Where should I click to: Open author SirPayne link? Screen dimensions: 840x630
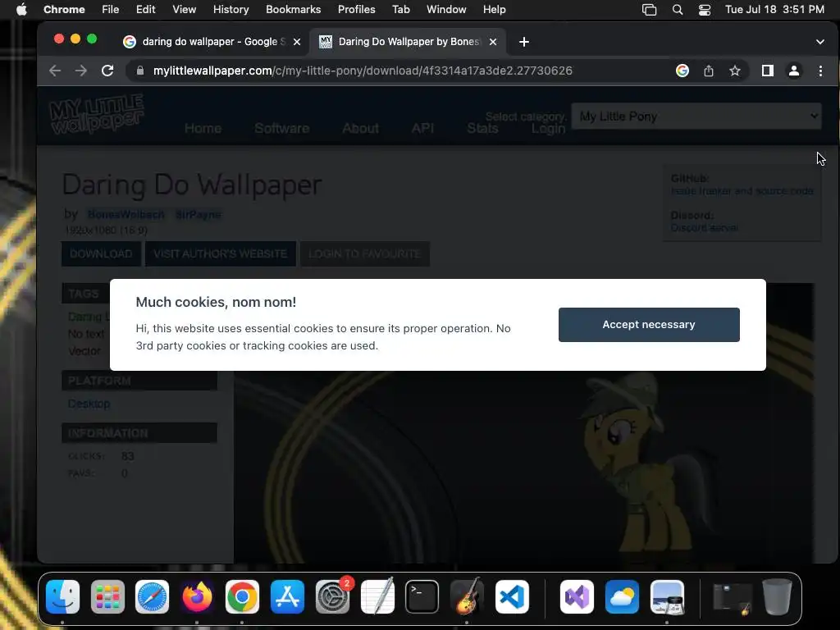pos(199,215)
